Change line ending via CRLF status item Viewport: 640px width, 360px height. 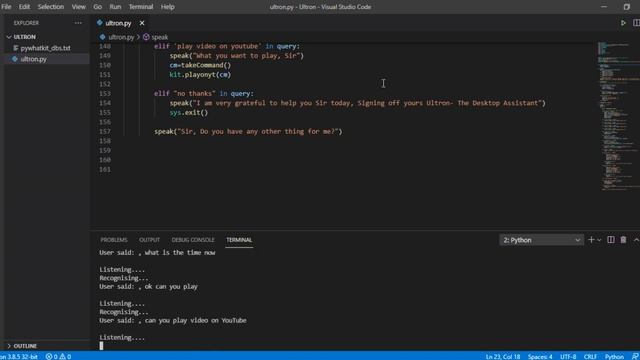590,356
